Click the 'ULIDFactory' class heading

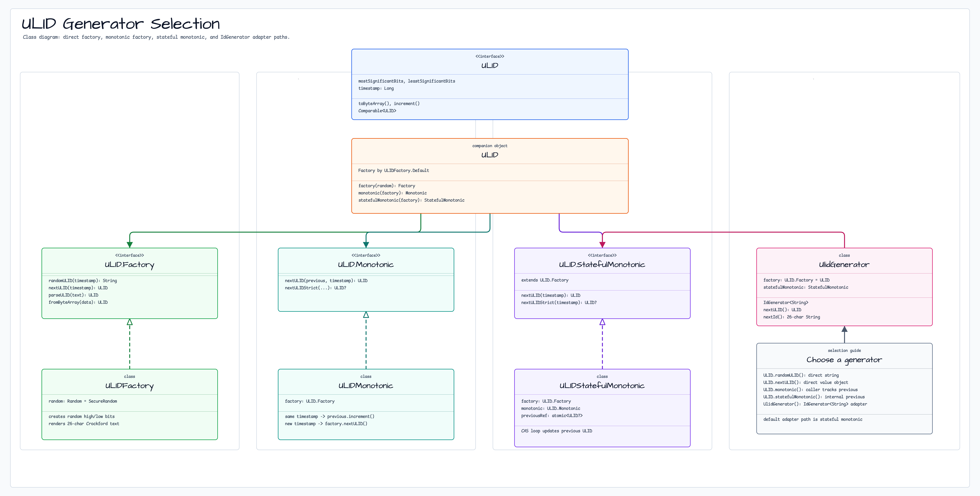click(129, 386)
